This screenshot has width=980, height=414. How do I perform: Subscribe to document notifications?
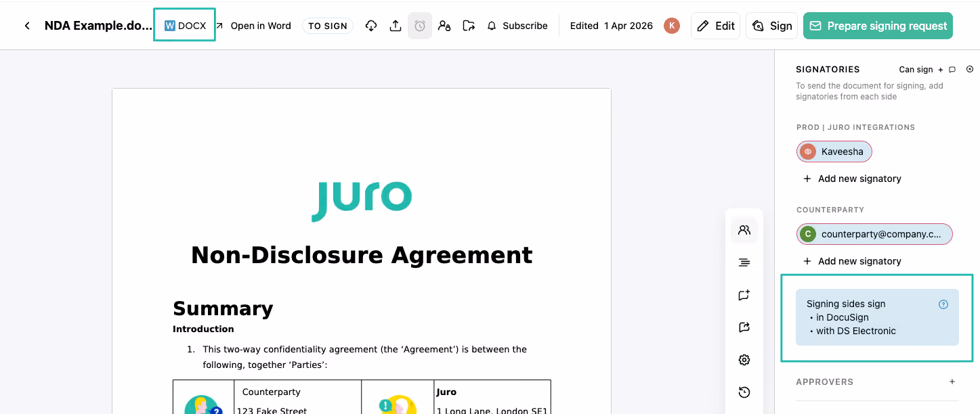tap(517, 26)
